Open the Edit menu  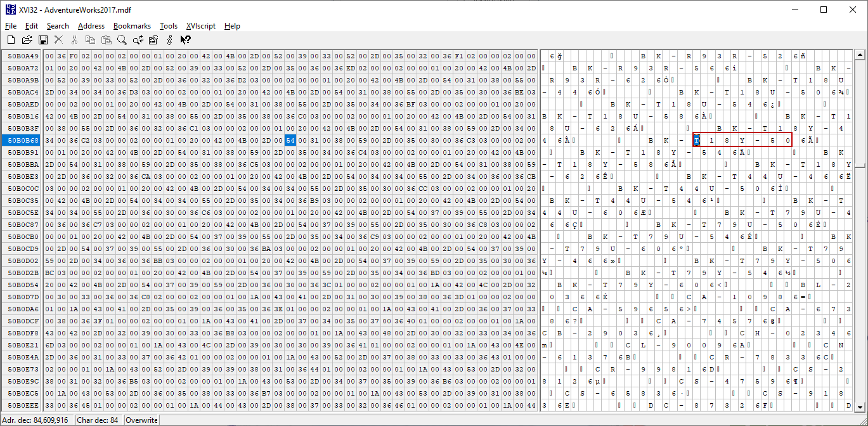(32, 26)
